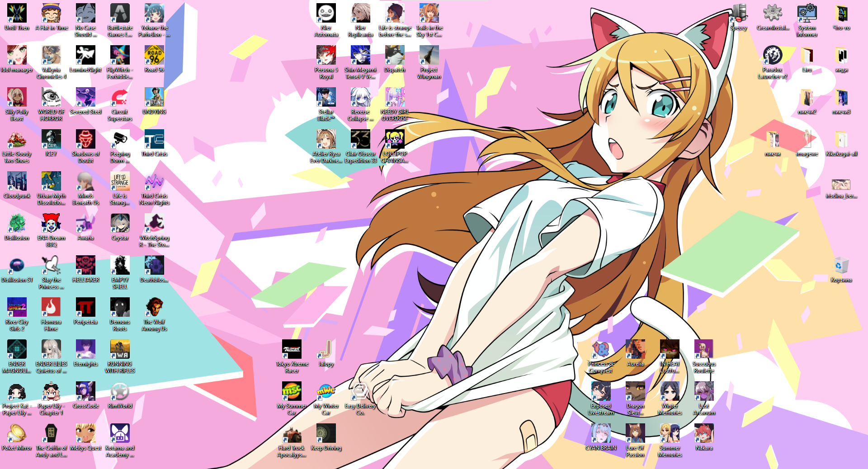Image resolution: width=868 pixels, height=469 pixels.
Task: Open the Aurelia game shortcut
Action: coord(635,353)
